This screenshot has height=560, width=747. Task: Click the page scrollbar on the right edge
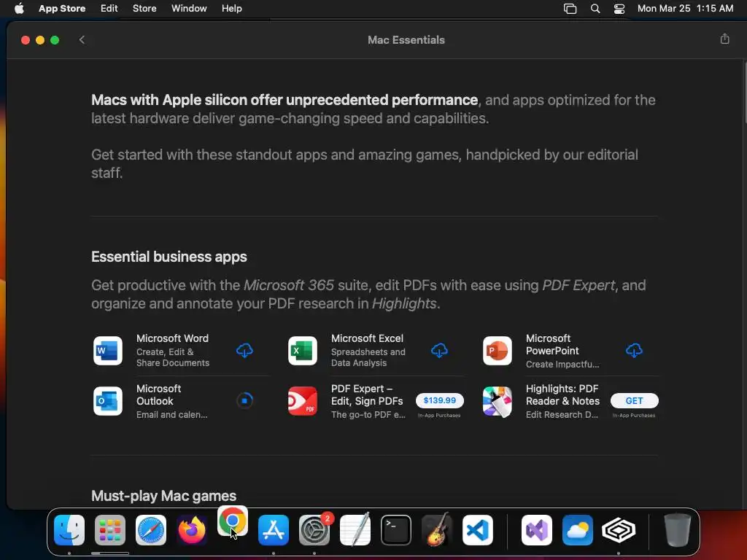tap(745, 94)
